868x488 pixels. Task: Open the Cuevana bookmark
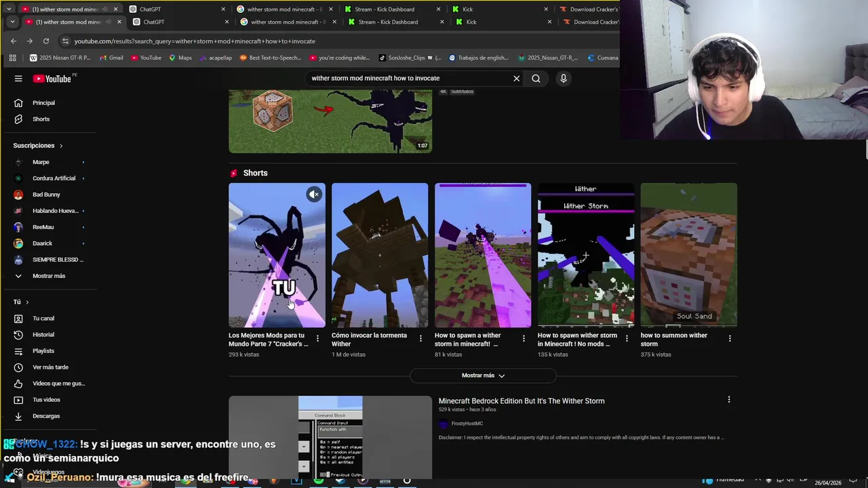603,58
